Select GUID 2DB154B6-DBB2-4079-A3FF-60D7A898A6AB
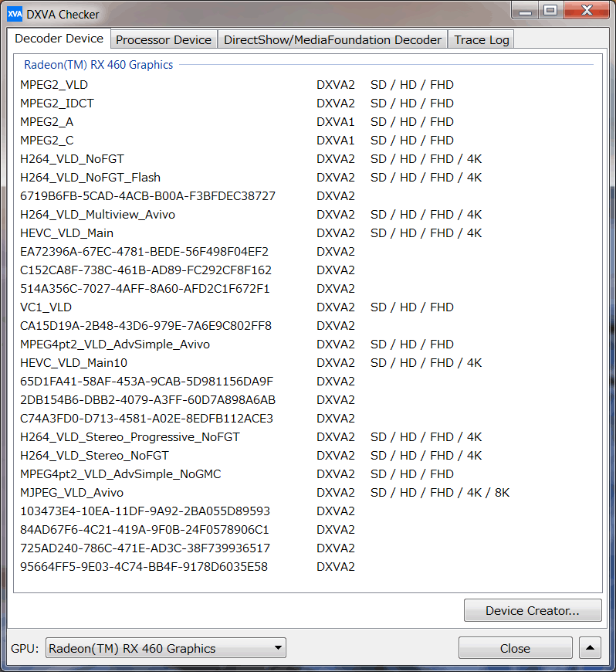 coord(306,400)
